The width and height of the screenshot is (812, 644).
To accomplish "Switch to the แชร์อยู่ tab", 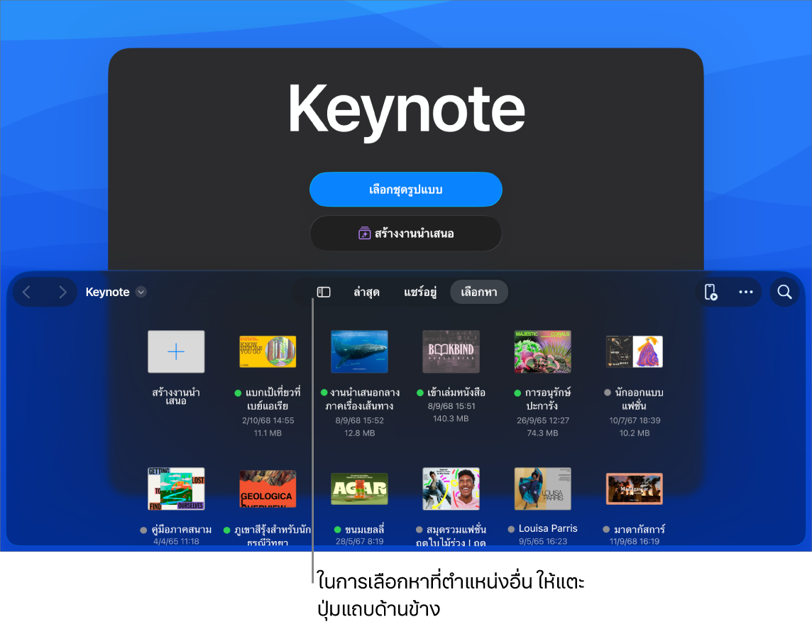I will tap(420, 293).
